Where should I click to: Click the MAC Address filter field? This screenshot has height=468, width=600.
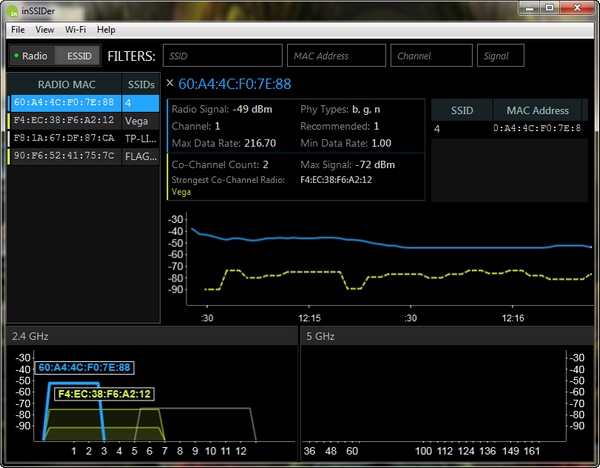pyautogui.click(x=336, y=56)
